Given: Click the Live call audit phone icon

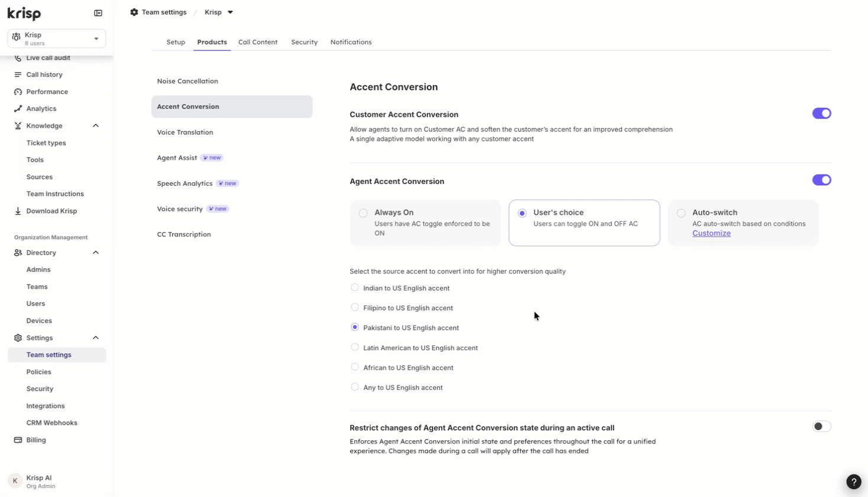Looking at the screenshot, I should (x=18, y=58).
